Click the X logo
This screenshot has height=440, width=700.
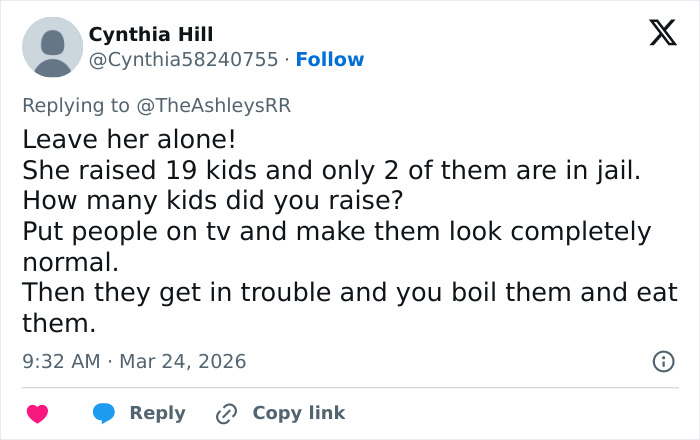tap(662, 34)
